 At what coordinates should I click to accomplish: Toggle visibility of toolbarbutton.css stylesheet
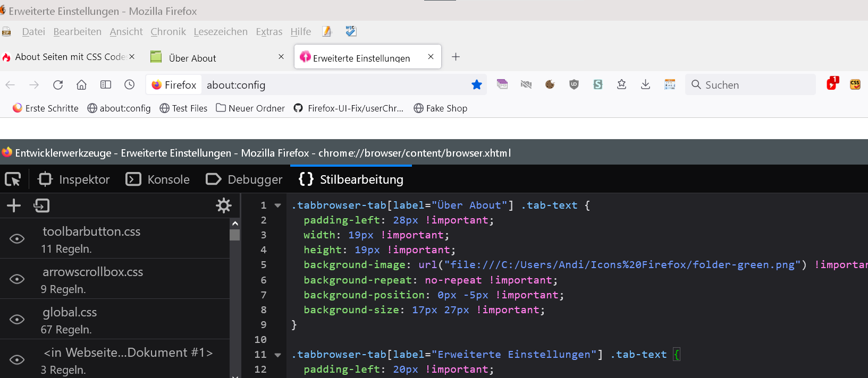pyautogui.click(x=17, y=239)
